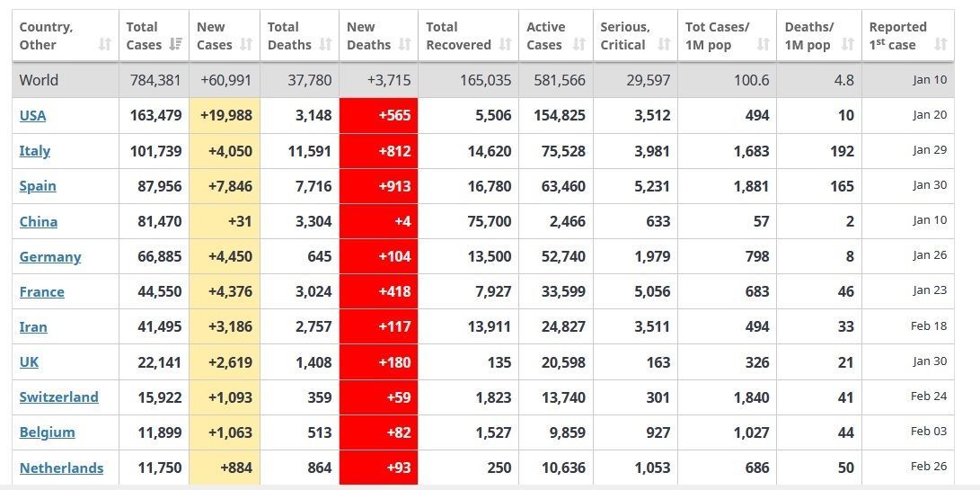
Task: Select the Switzerland link
Action: click(59, 396)
